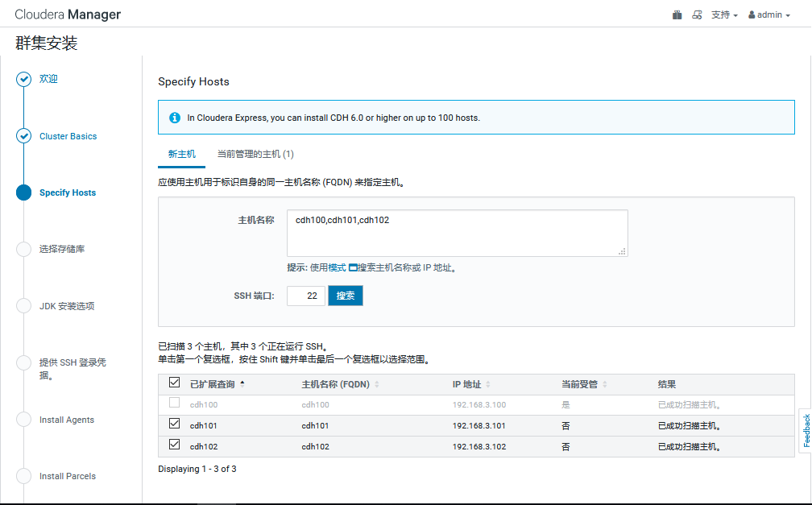Screen dimensions: 812x505
Task: Click the running commands icon in header
Action: tap(697, 14)
